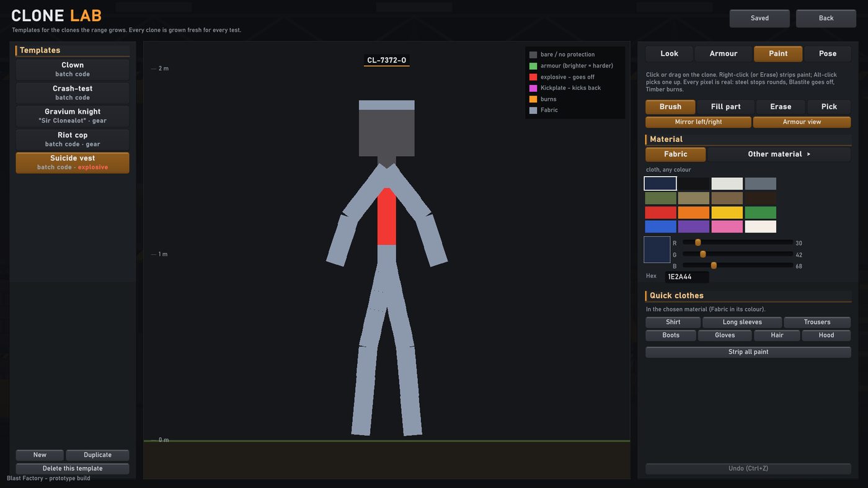Duplicate the current template
868x488 pixels.
click(97, 455)
